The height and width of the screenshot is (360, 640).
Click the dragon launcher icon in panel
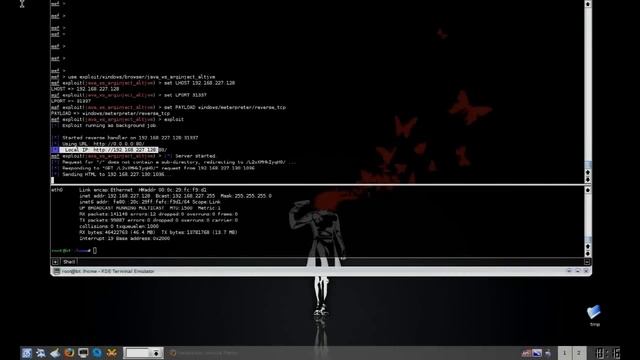pyautogui.click(x=41, y=353)
